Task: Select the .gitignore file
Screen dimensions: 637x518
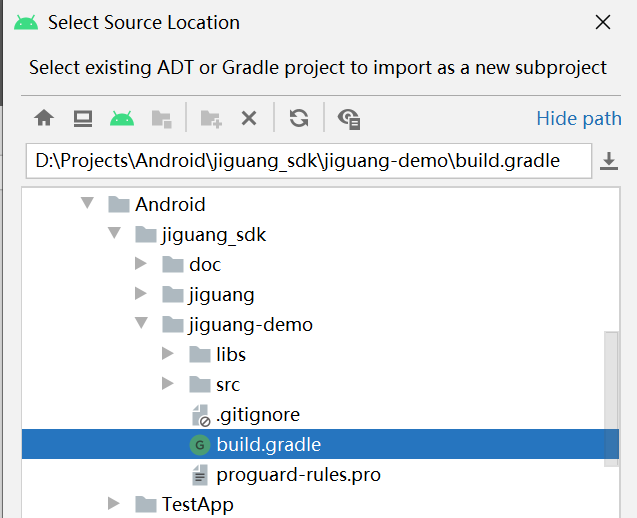Action: tap(257, 415)
